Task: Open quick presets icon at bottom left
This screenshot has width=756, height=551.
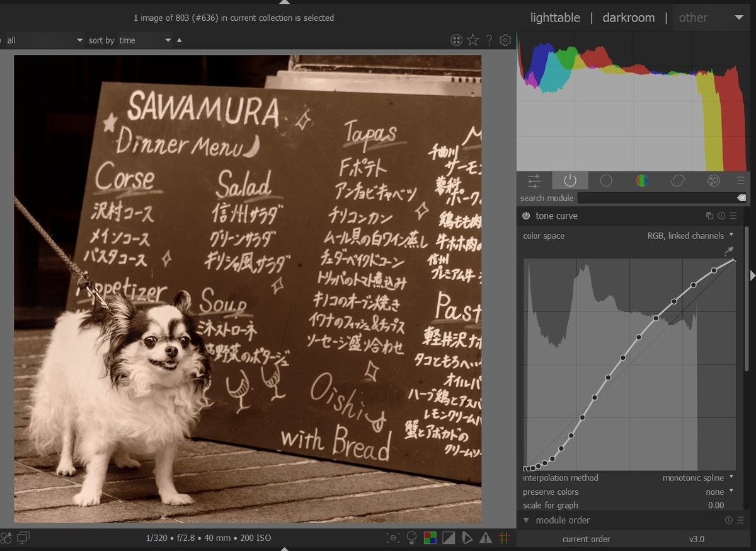Action: click(6, 538)
